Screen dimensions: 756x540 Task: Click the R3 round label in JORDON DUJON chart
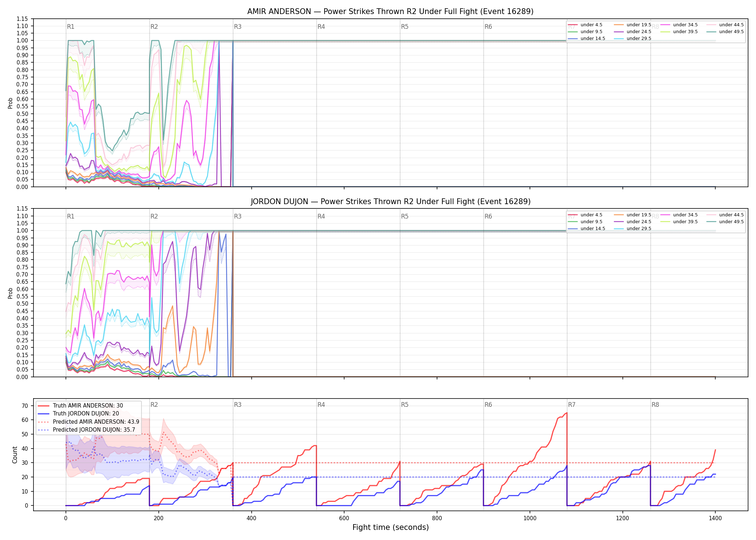[x=238, y=216]
